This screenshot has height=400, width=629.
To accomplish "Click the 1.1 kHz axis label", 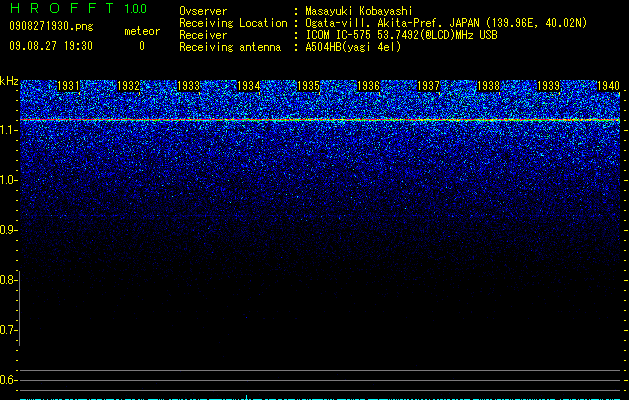I will [x=8, y=130].
